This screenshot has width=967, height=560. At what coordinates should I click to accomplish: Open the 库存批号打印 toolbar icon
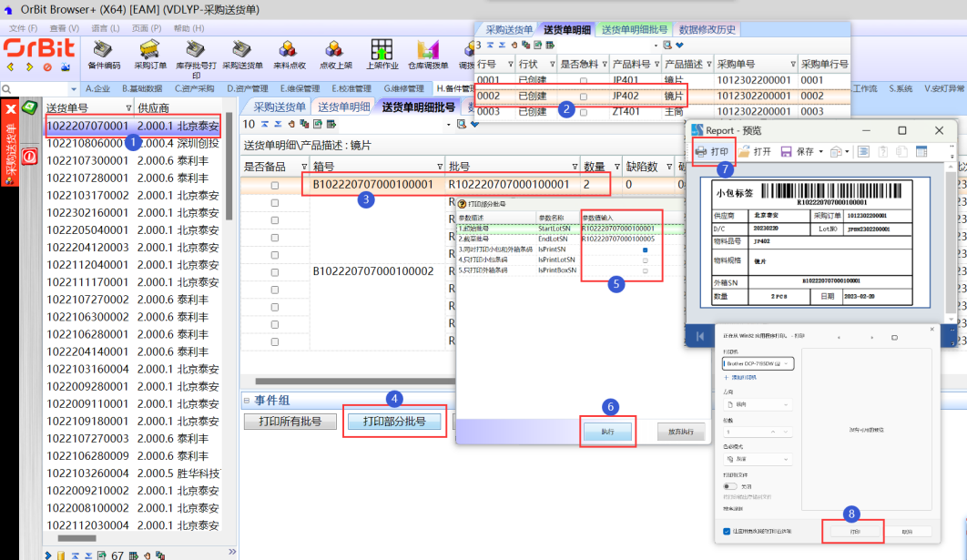[196, 49]
